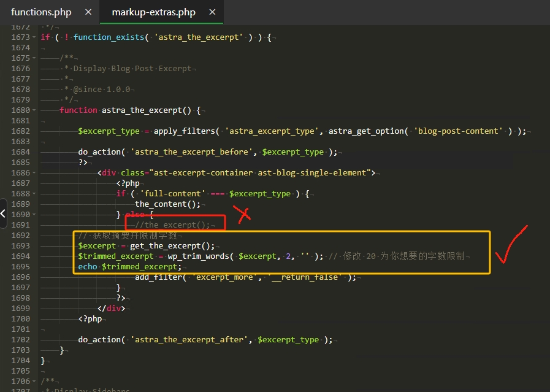
Task: Click the wp_trim_words function call
Action: [198, 256]
